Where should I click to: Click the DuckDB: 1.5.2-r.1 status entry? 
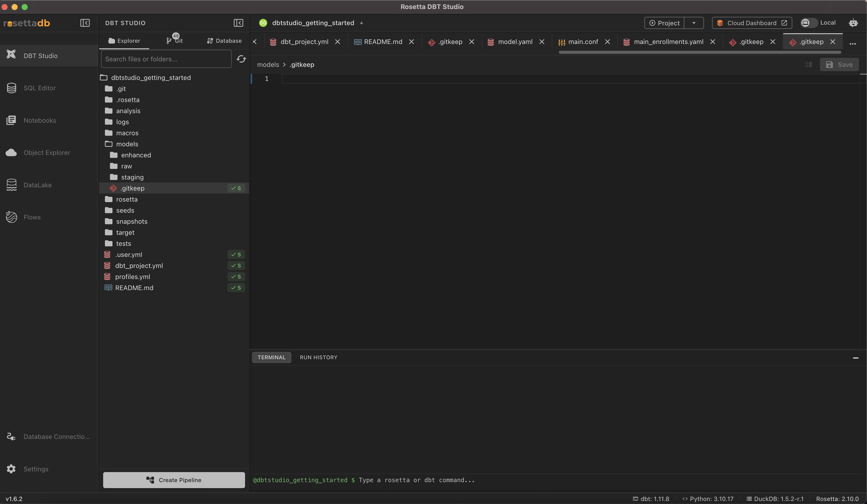click(x=775, y=499)
